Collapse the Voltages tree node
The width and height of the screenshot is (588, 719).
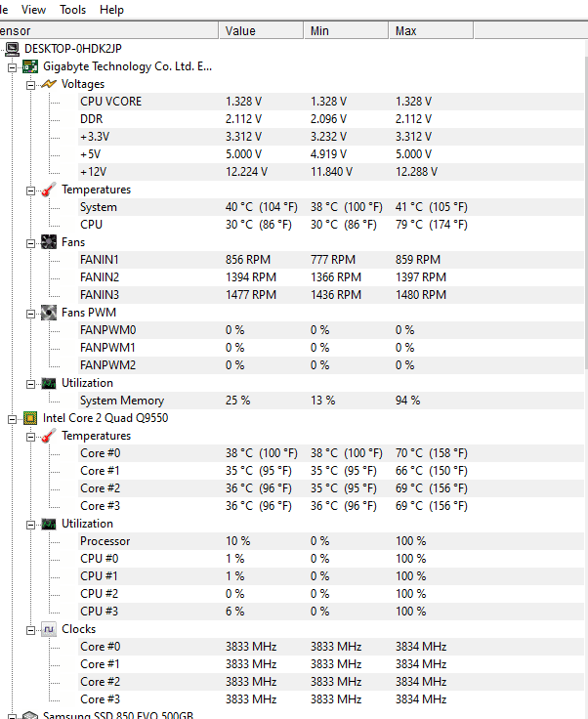point(31,84)
